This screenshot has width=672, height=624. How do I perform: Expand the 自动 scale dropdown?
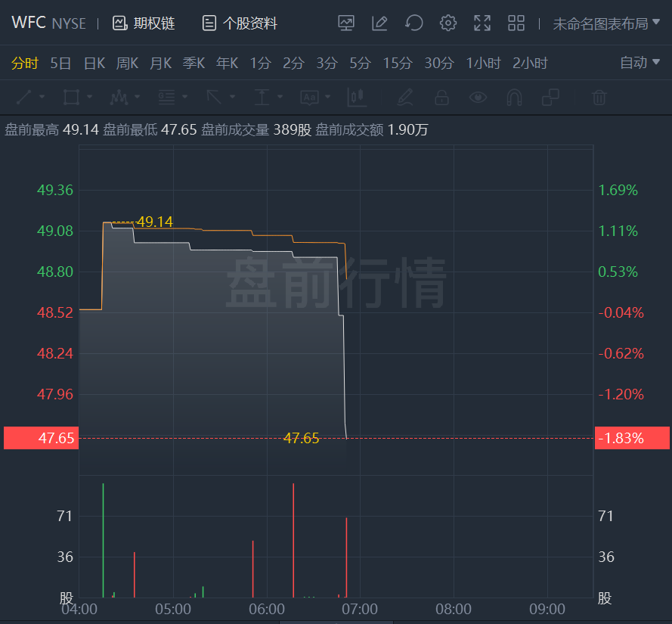[x=639, y=63]
